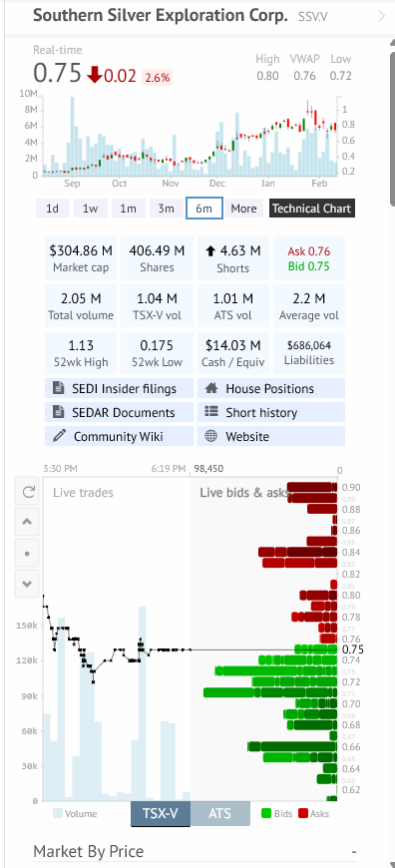Click the 1.13 52wk High tile
The height and width of the screenshot is (868, 395).
[81, 353]
